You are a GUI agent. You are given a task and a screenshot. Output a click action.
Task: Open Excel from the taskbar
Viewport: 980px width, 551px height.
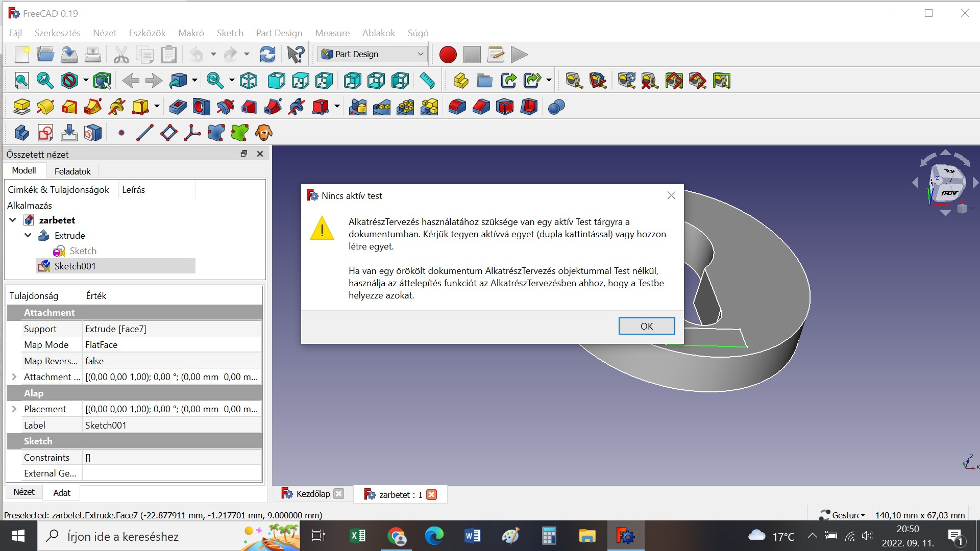pyautogui.click(x=357, y=536)
